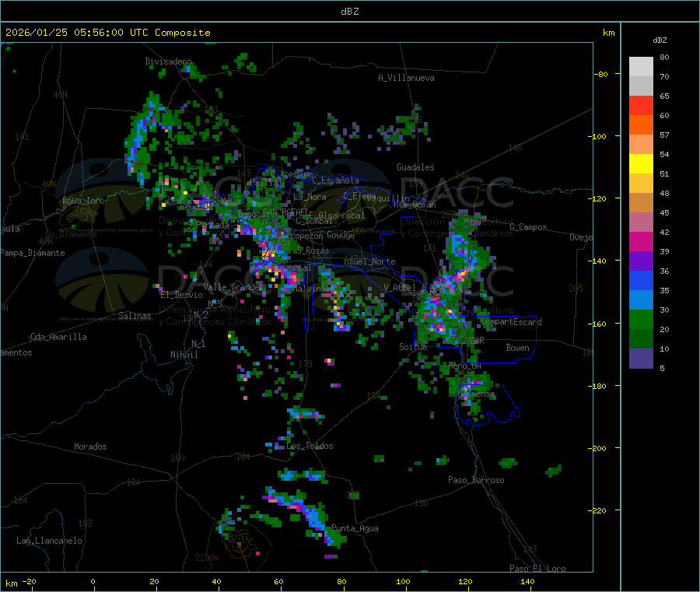700x592 pixels.
Task: Select the orange 60 dBZ legend swatch
Action: [641, 125]
